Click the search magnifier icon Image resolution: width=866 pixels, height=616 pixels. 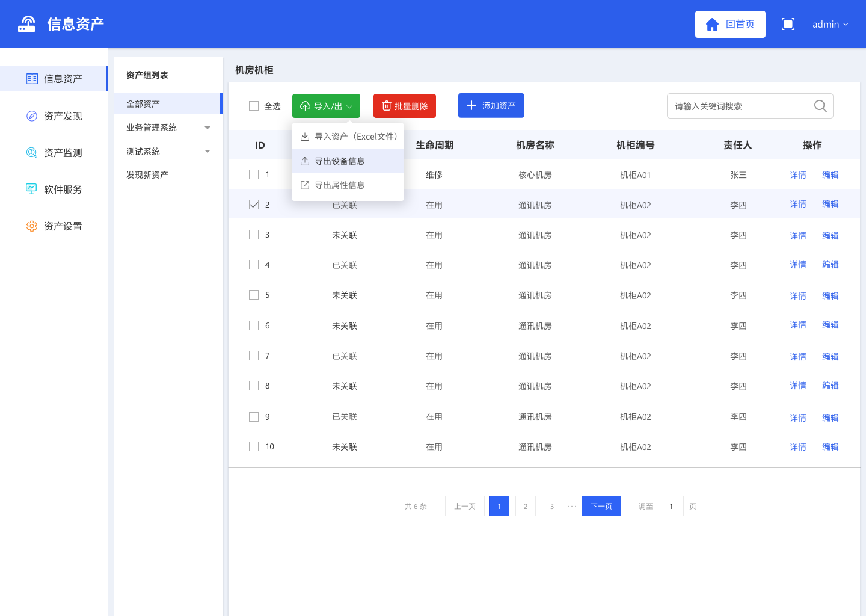coord(820,106)
